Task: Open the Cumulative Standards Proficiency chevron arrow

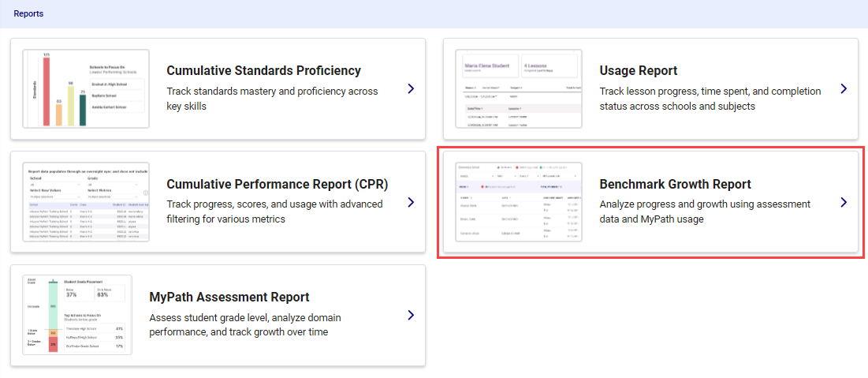Action: [411, 89]
